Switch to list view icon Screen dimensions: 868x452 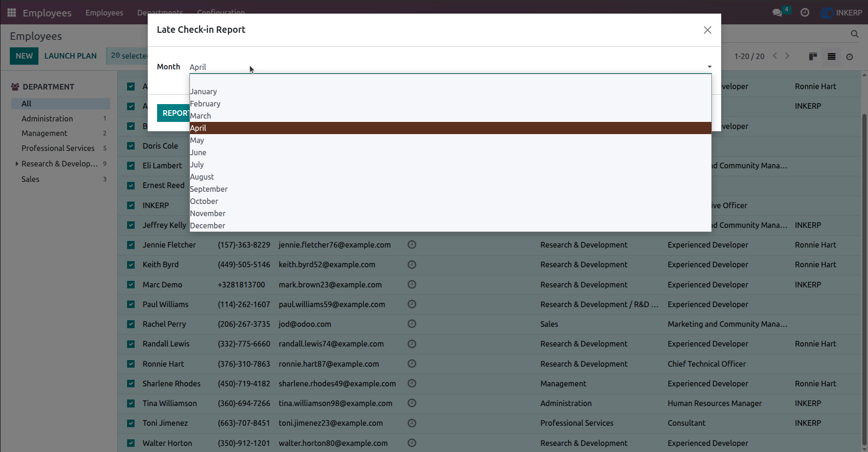[x=831, y=56]
